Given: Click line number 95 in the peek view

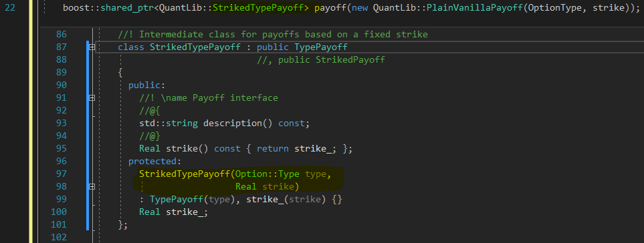Looking at the screenshot, I should pos(62,149).
